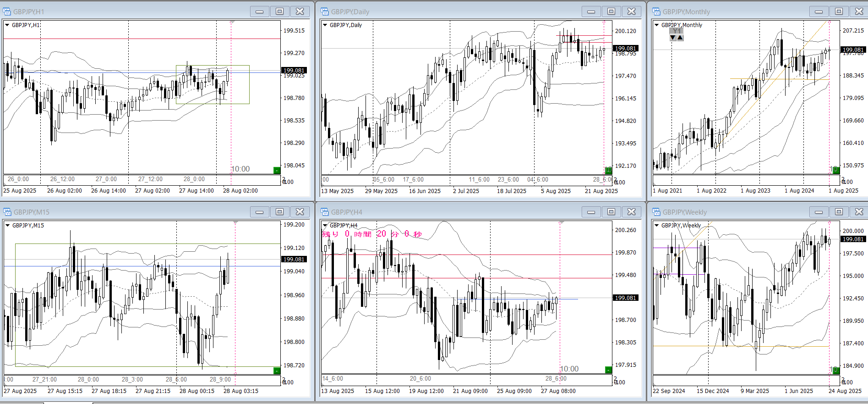Click the chart icon in the GBPJPY,Daily title bar
Screen dimensions: 868x404
tap(325, 11)
